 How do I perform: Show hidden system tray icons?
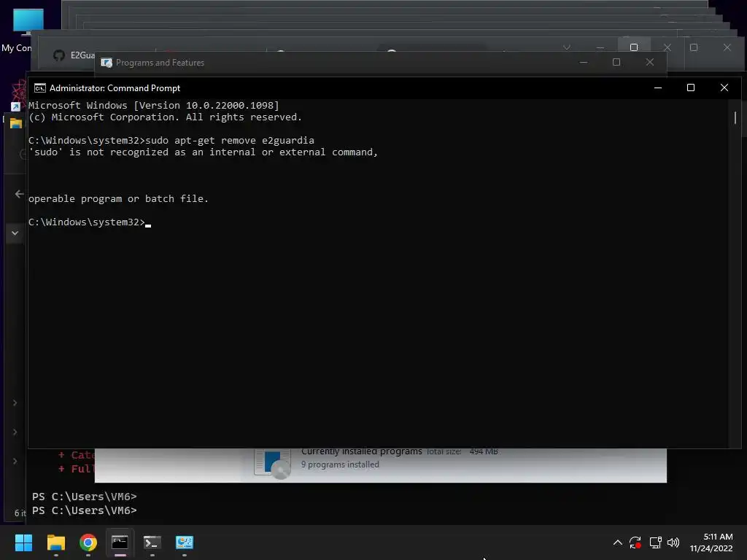tap(617, 542)
